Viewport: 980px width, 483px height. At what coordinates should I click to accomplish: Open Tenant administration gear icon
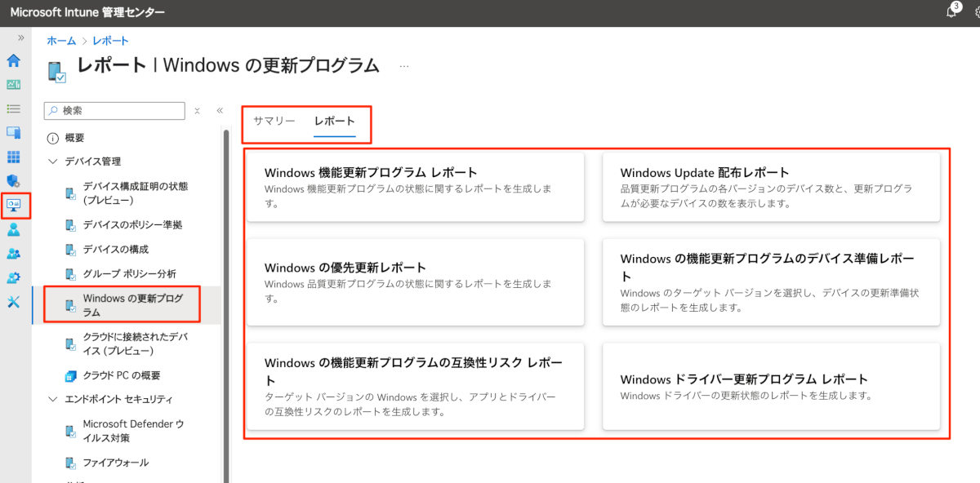point(13,278)
